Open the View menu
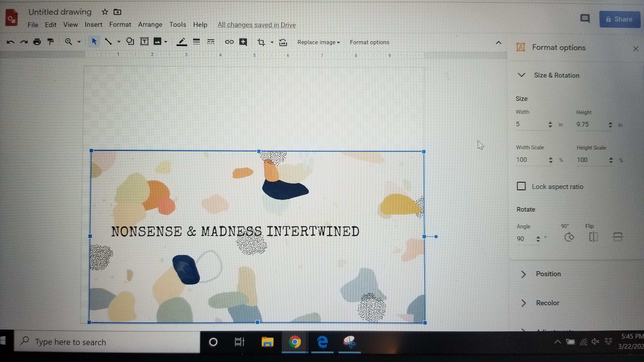This screenshot has width=644, height=362. 70,25
